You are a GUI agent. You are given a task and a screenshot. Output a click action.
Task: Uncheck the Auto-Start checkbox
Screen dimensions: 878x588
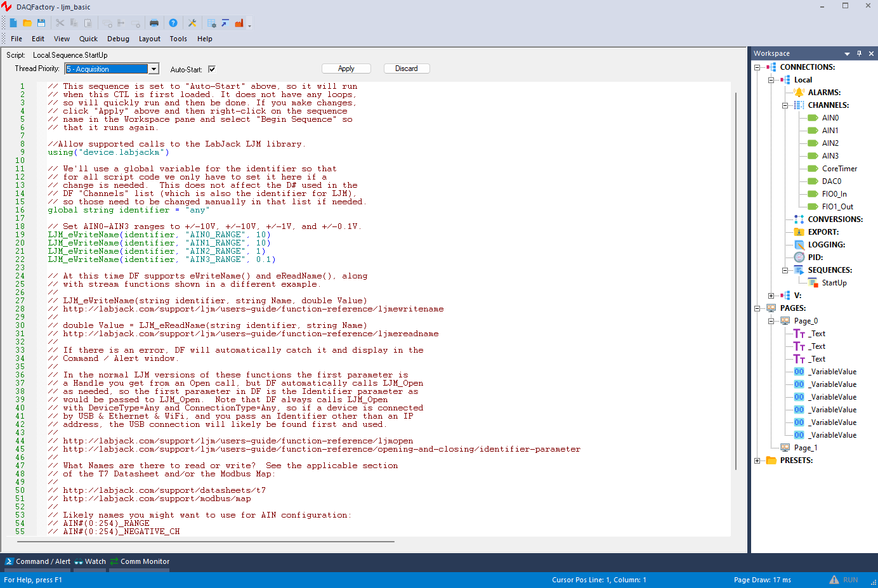(211, 69)
